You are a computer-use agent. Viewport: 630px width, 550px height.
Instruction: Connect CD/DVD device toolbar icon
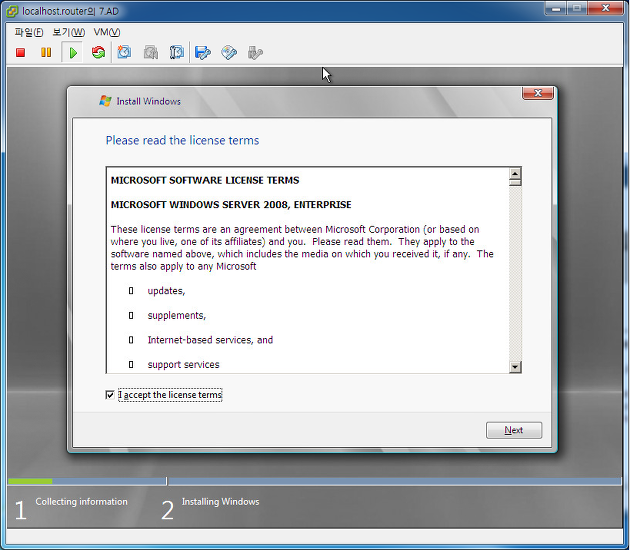coord(229,53)
